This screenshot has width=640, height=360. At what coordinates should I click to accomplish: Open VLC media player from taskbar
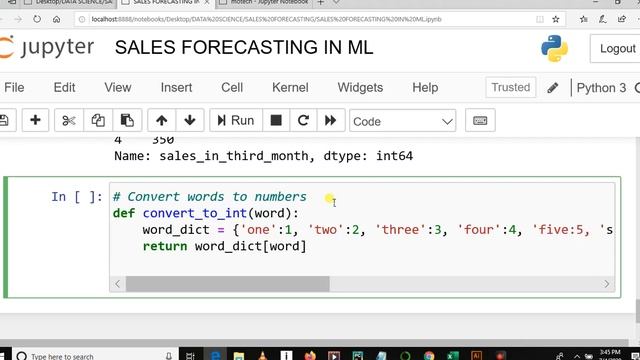pyautogui.click(x=263, y=356)
